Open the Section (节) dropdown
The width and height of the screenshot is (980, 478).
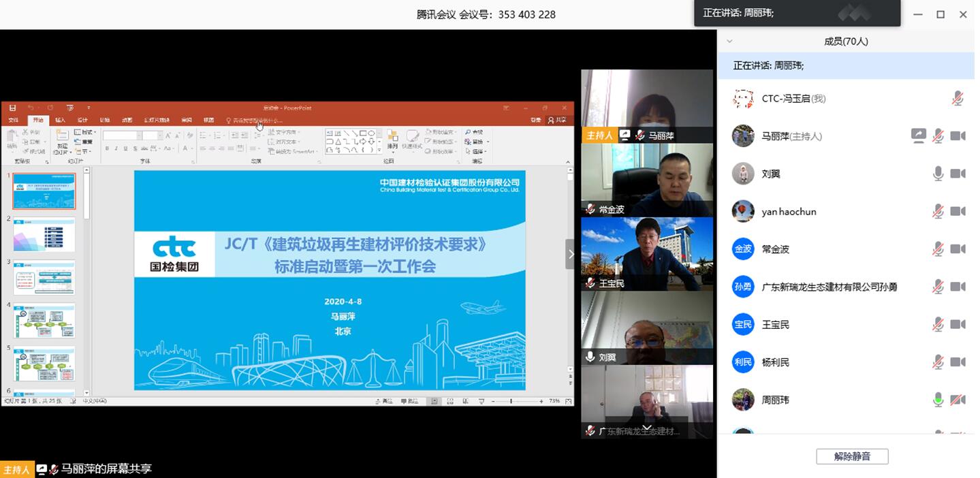83,151
